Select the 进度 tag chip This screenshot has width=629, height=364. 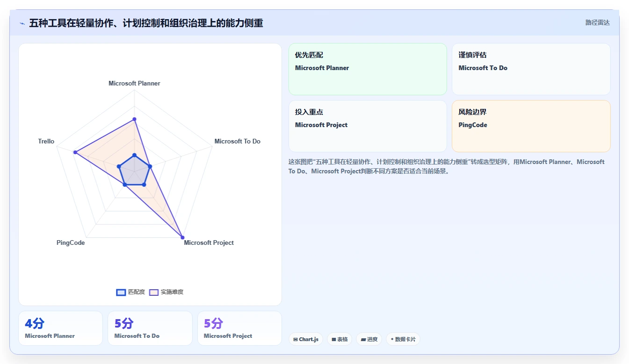(369, 339)
